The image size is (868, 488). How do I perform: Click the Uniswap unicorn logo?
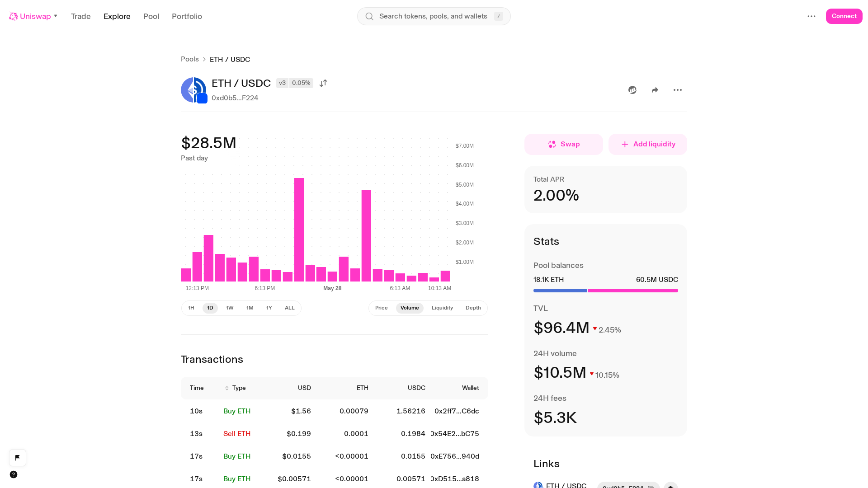[x=14, y=16]
